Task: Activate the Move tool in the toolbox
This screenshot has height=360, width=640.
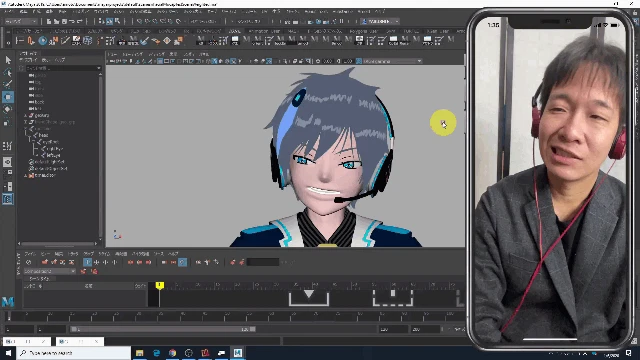Action: pos(8,97)
